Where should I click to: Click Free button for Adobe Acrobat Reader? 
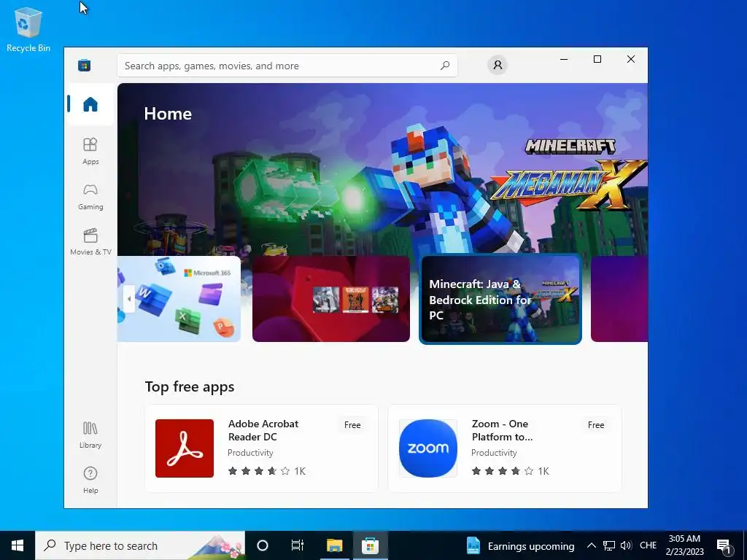tap(352, 425)
